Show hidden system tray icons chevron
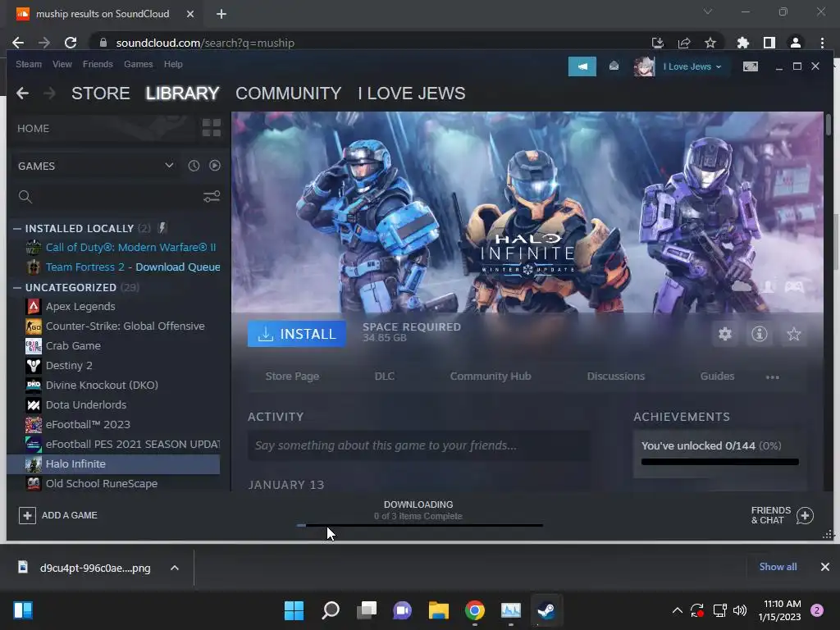Image resolution: width=840 pixels, height=630 pixels. click(677, 610)
